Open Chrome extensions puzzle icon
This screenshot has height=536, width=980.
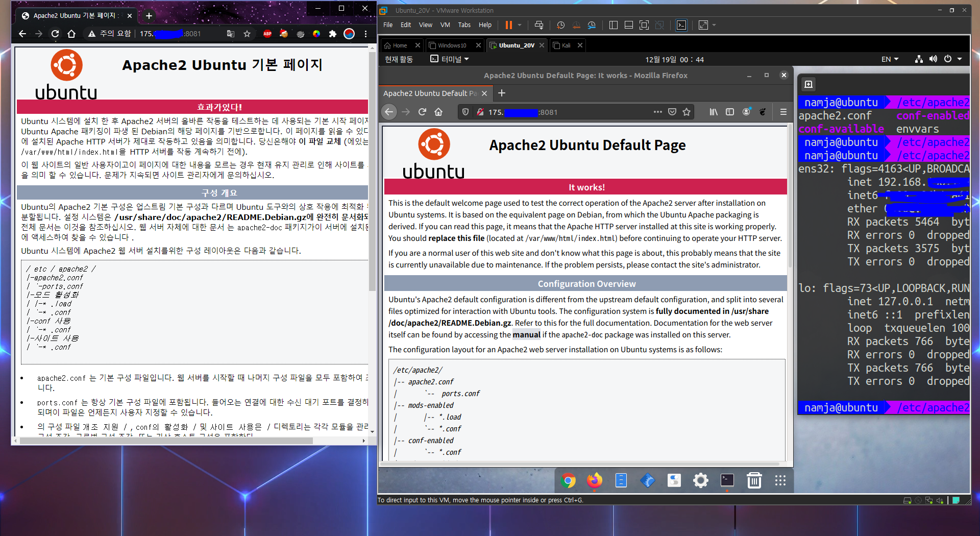[x=333, y=34]
